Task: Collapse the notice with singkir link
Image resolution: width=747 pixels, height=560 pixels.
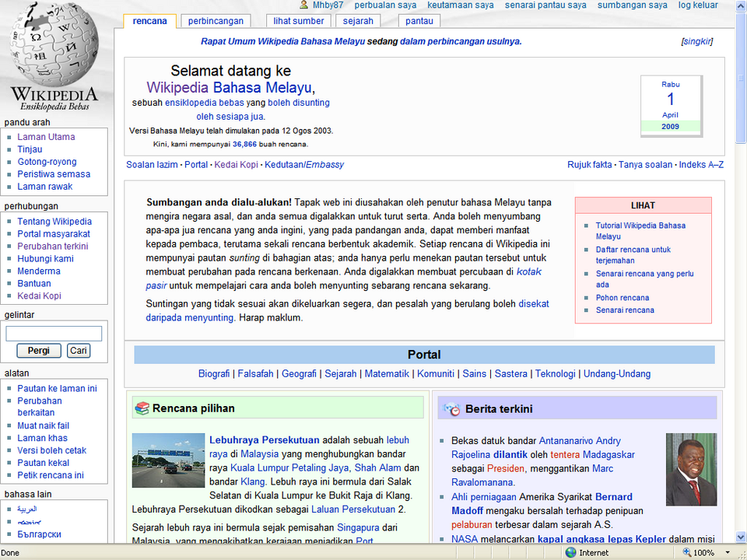Action: (x=697, y=41)
